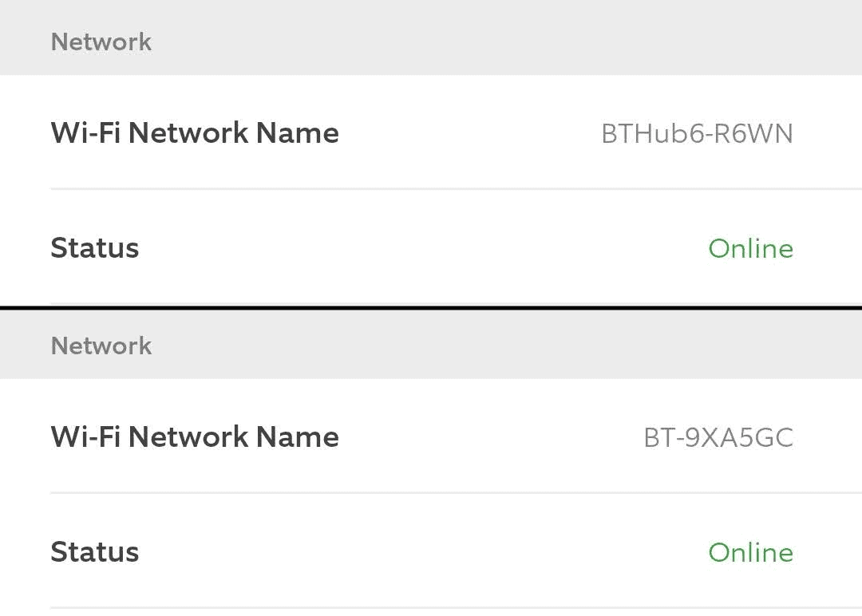Tap green Online status under BT-9XA5GC
Screen dimensions: 862x616
[751, 552]
